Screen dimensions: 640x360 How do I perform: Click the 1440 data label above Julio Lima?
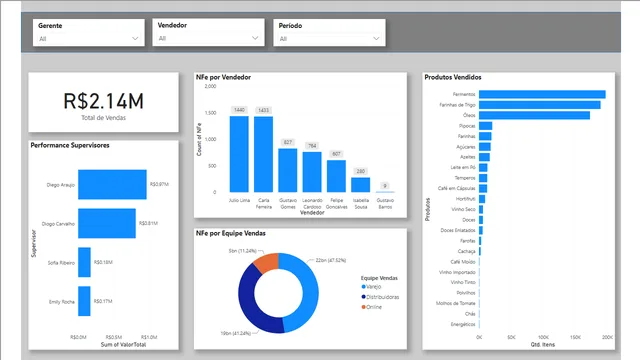pyautogui.click(x=239, y=110)
